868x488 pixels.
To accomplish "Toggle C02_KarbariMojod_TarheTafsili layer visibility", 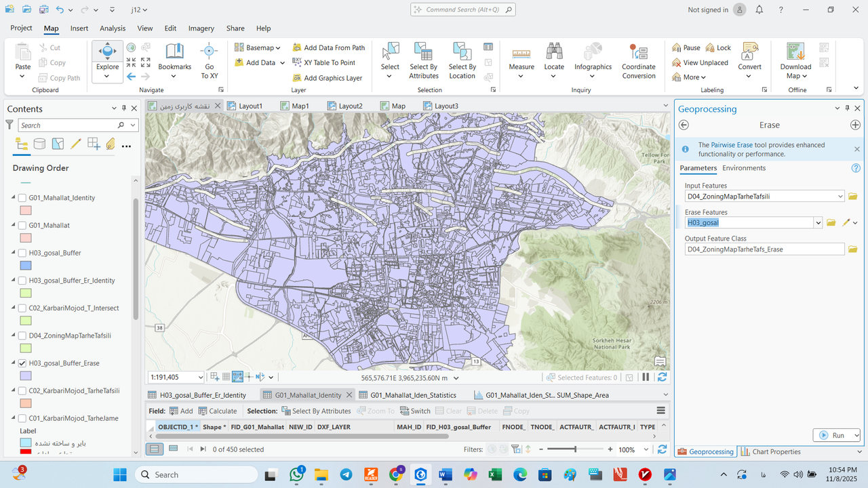I will click(x=22, y=391).
